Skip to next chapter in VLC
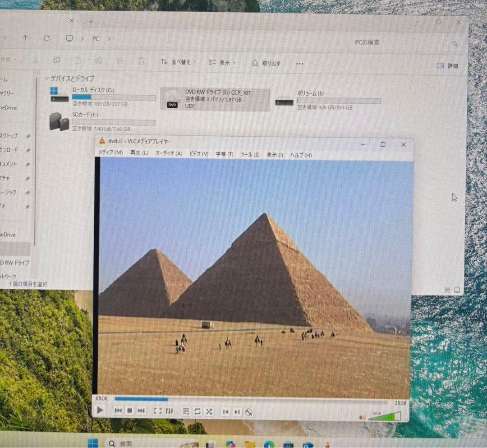487x448 pixels. coord(237,411)
